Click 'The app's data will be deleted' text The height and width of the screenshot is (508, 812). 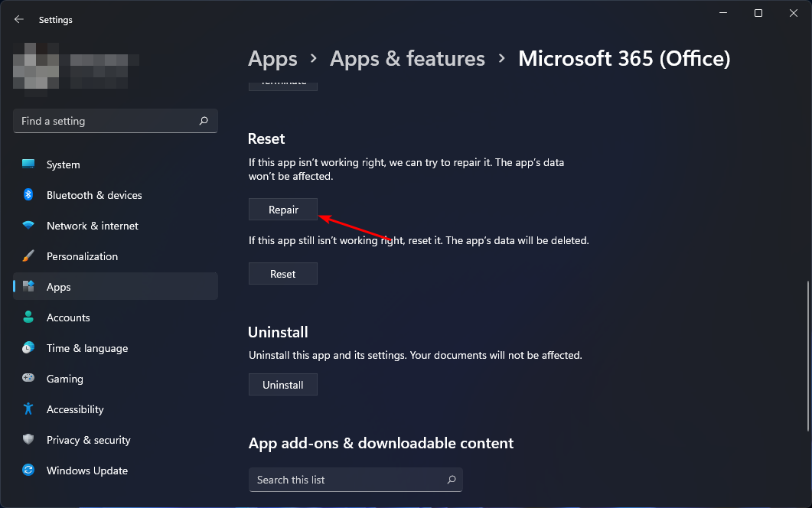[517, 240]
